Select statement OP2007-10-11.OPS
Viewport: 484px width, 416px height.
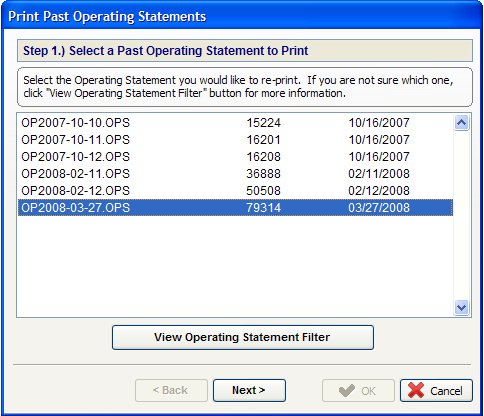tap(235, 140)
